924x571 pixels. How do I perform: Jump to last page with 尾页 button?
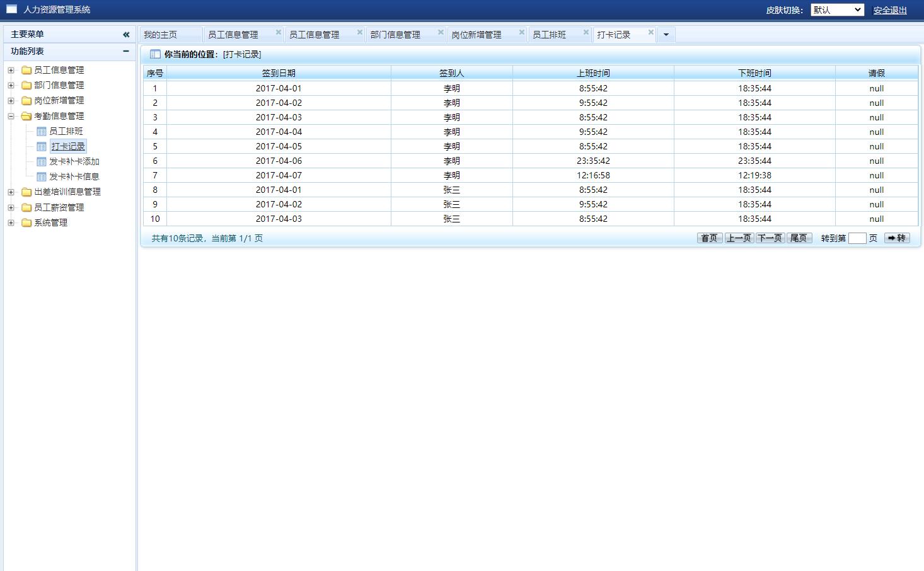[799, 238]
